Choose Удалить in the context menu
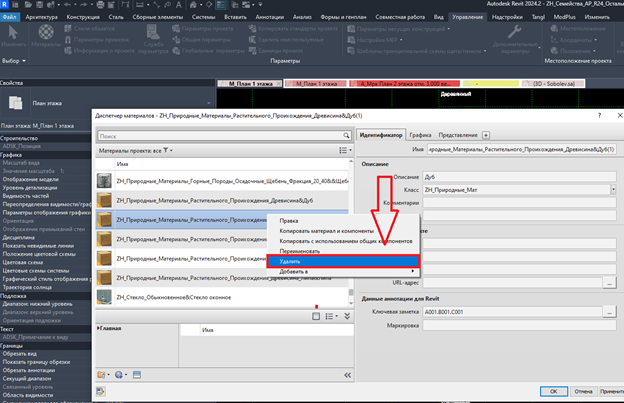624x403 pixels. coord(343,261)
